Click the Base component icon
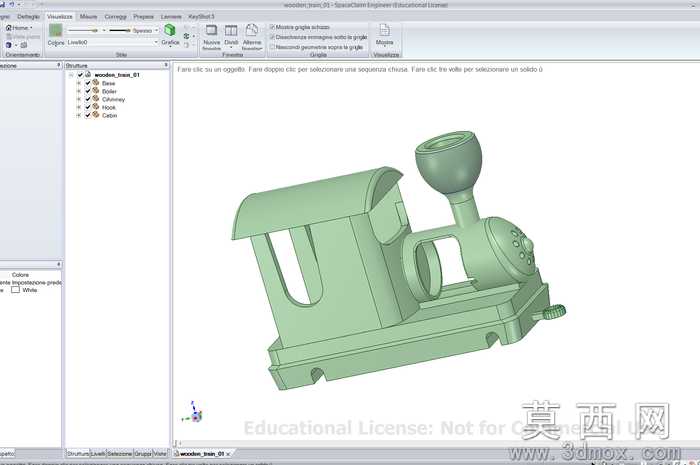Screen dimensions: 700x465 coord(96,83)
